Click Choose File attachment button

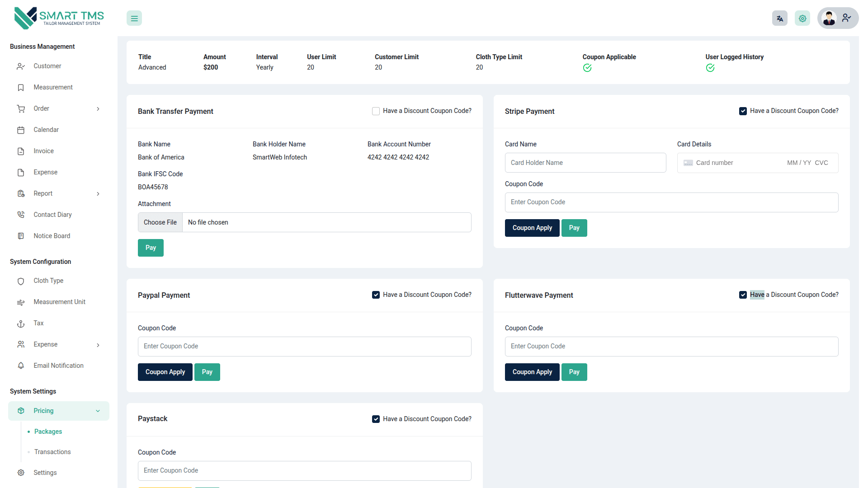click(160, 222)
